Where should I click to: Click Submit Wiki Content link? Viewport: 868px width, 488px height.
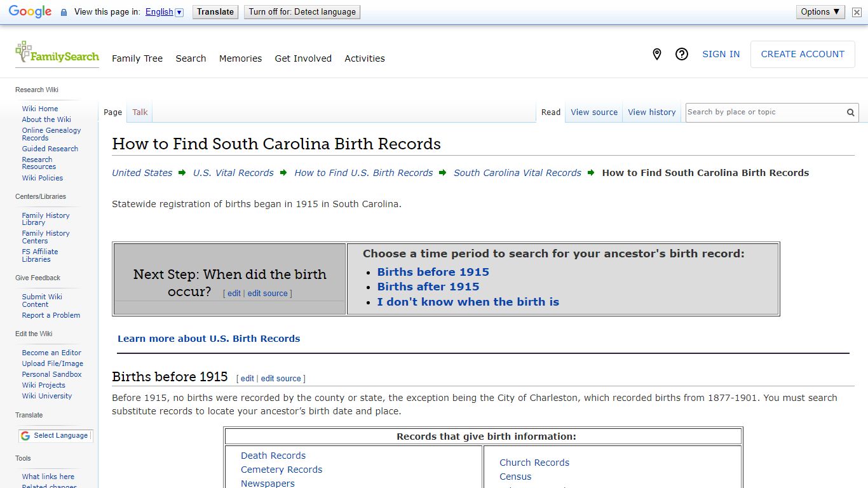pyautogui.click(x=42, y=301)
